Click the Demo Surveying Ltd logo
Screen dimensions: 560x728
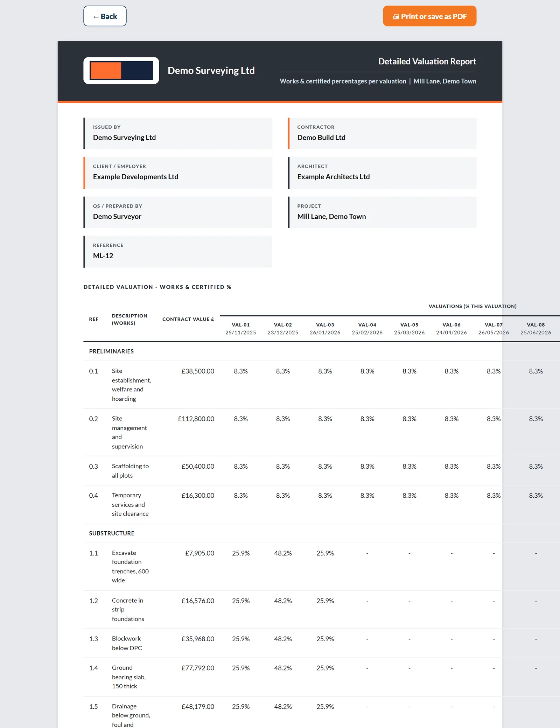121,71
